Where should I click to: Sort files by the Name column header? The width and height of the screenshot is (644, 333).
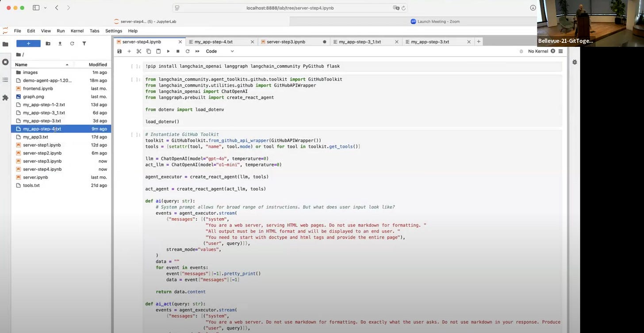[42, 65]
